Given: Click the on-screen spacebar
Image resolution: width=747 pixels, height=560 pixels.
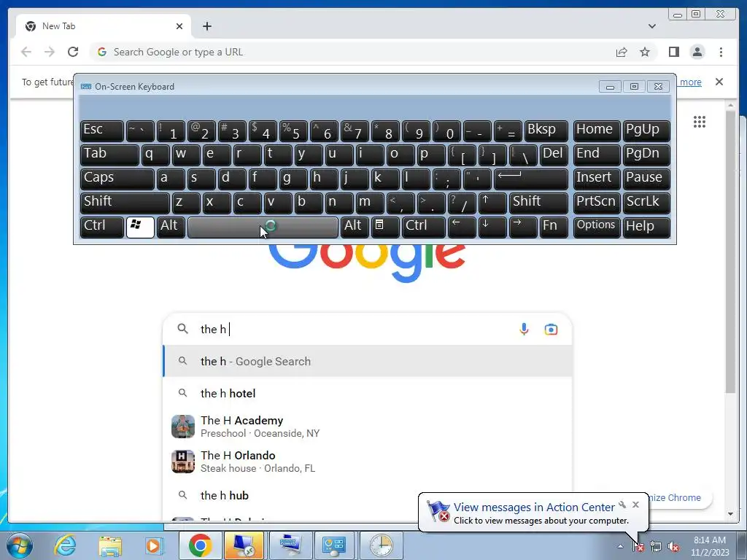Looking at the screenshot, I should 263,227.
